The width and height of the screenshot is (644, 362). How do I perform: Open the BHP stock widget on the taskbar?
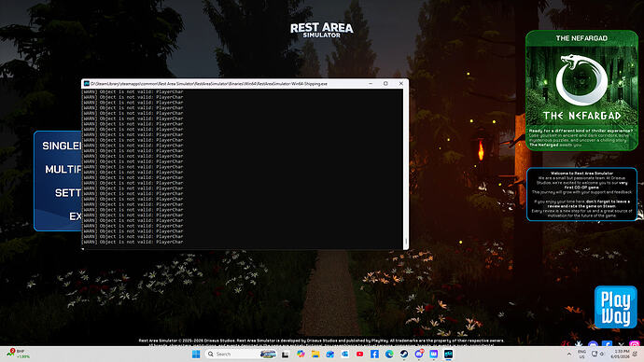(18, 354)
